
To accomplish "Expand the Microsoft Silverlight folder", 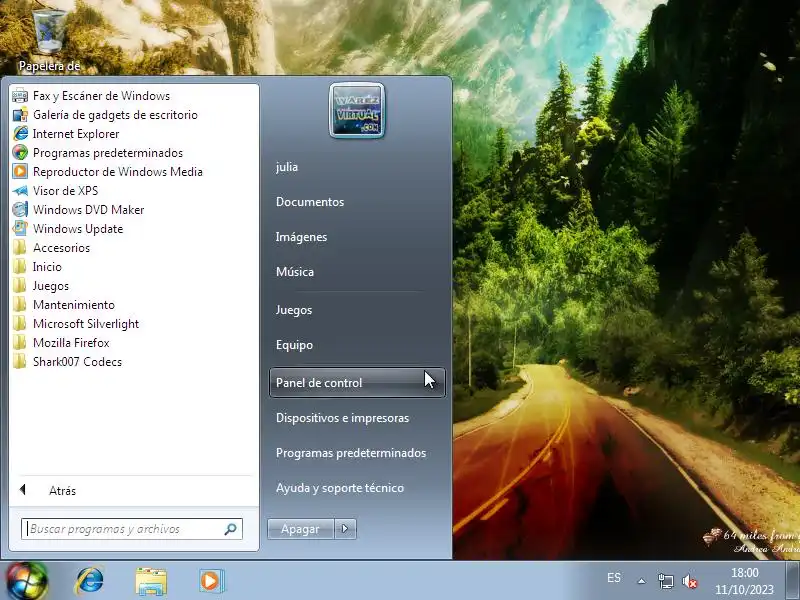I will click(76, 323).
